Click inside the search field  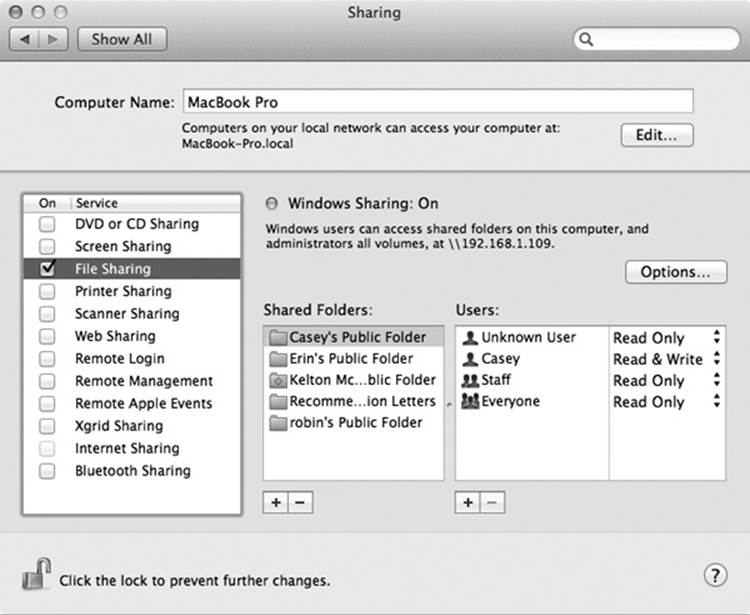(x=657, y=39)
